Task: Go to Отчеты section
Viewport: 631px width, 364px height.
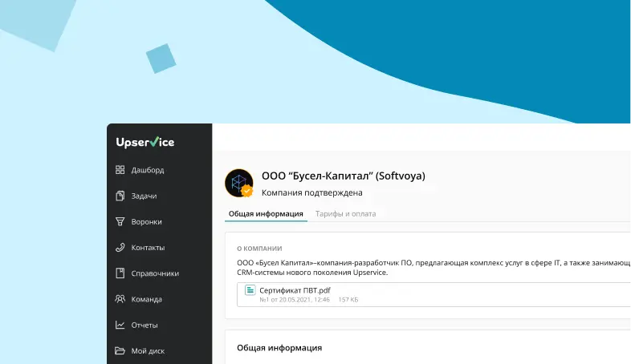Action: [144, 325]
